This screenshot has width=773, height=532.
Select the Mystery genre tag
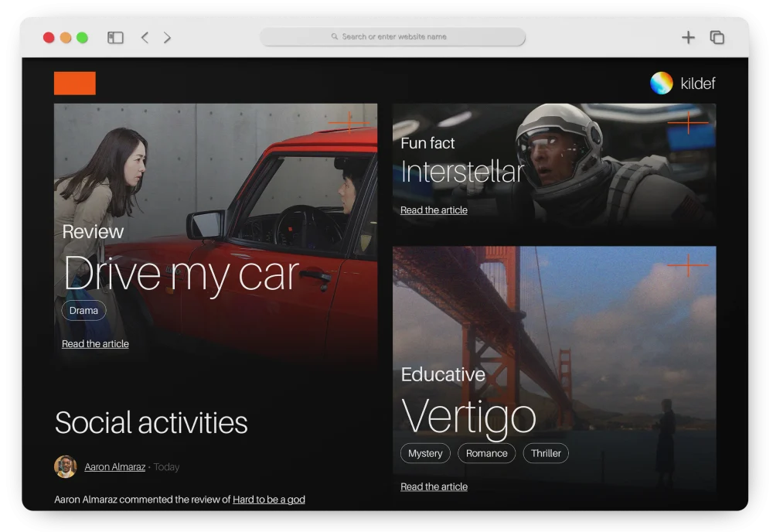coord(425,454)
